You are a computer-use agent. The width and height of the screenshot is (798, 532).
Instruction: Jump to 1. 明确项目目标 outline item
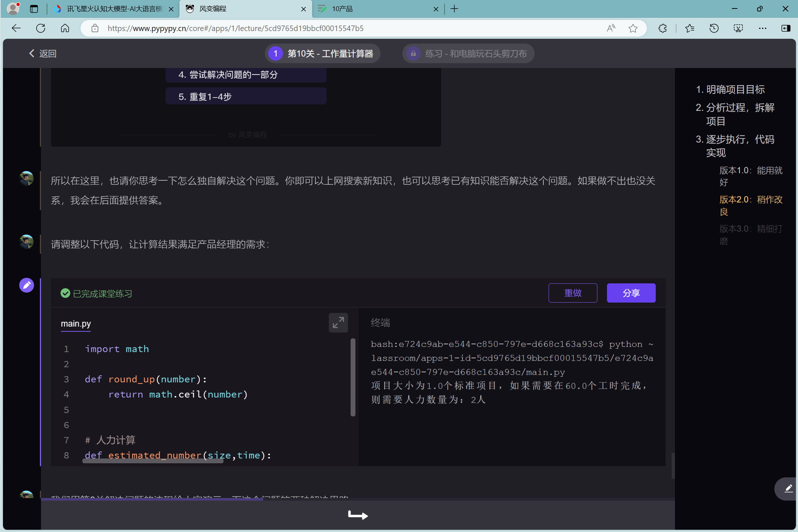730,89
